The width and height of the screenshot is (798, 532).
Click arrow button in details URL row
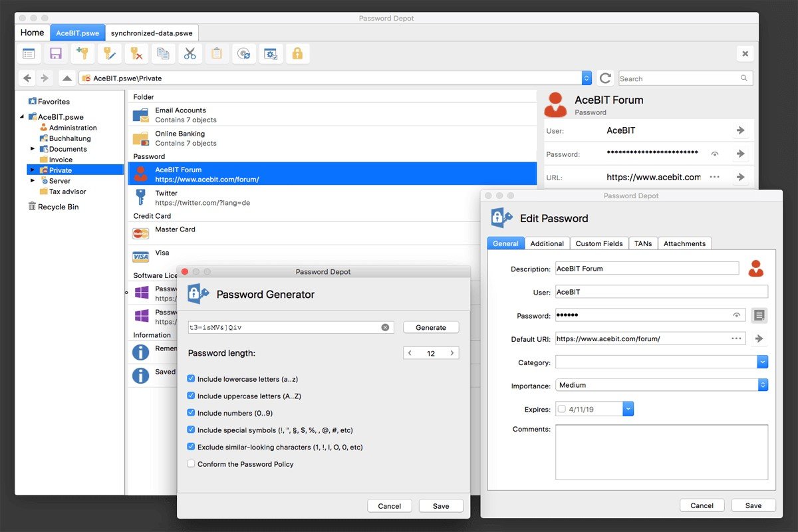[x=740, y=177]
